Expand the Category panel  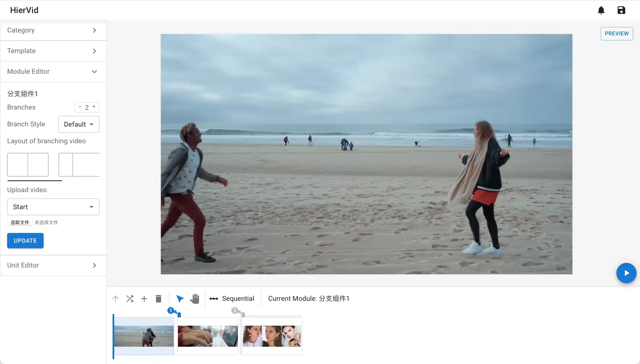tap(53, 30)
